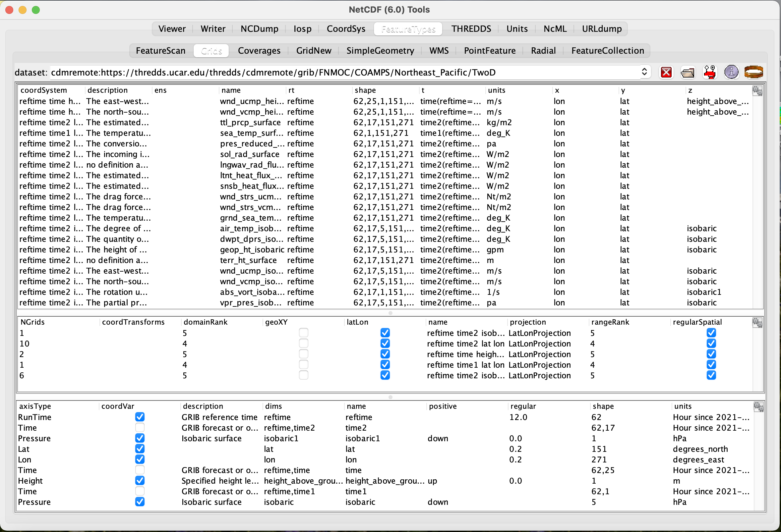Click the URLdump icon

click(x=601, y=28)
